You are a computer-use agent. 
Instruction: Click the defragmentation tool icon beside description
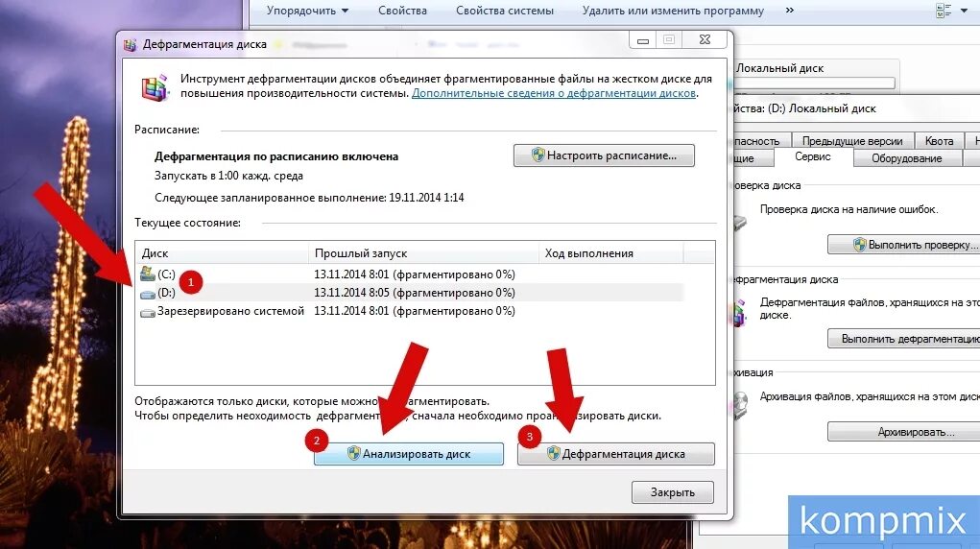155,87
